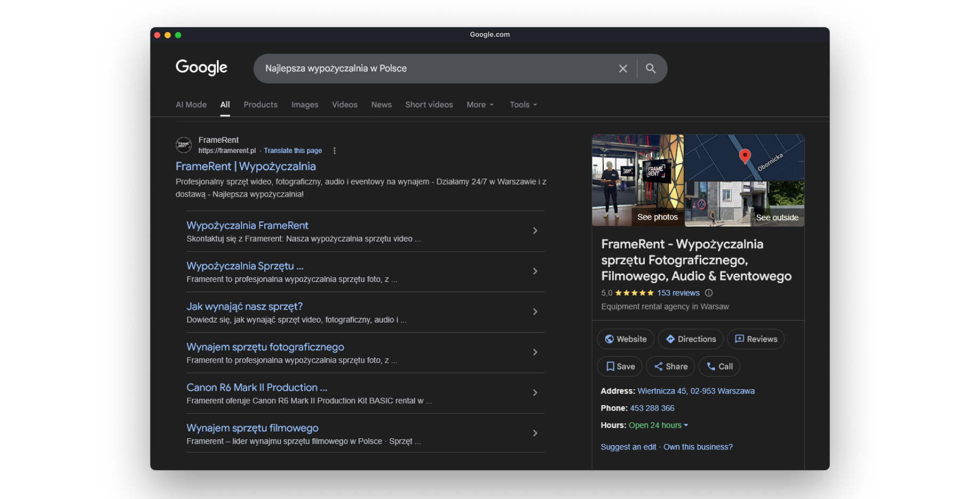Click the red map pin on the map
980x499 pixels.
tap(744, 156)
